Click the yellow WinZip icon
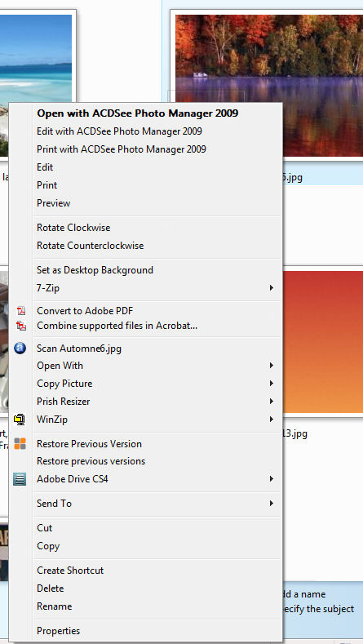 [20, 420]
